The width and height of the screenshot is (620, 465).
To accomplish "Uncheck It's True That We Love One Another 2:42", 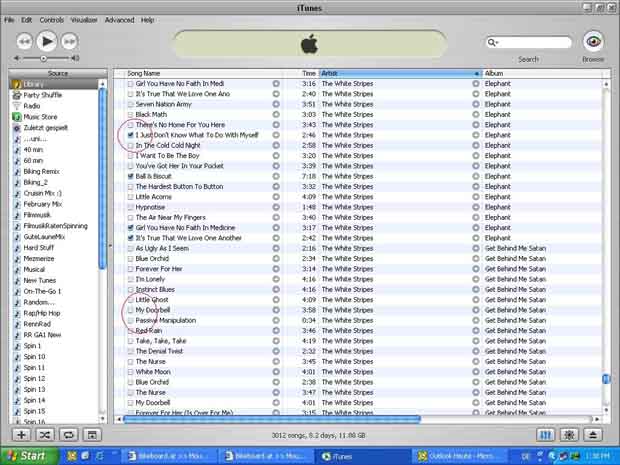I will 130,238.
